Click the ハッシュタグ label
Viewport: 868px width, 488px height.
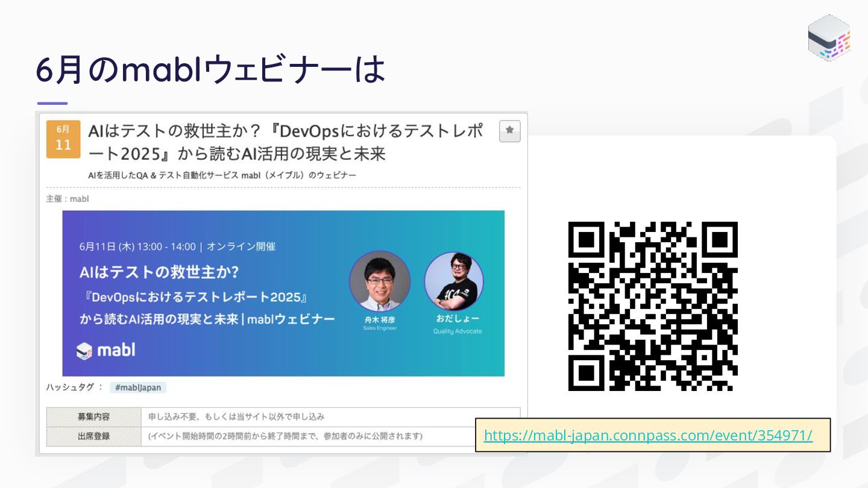[75, 387]
